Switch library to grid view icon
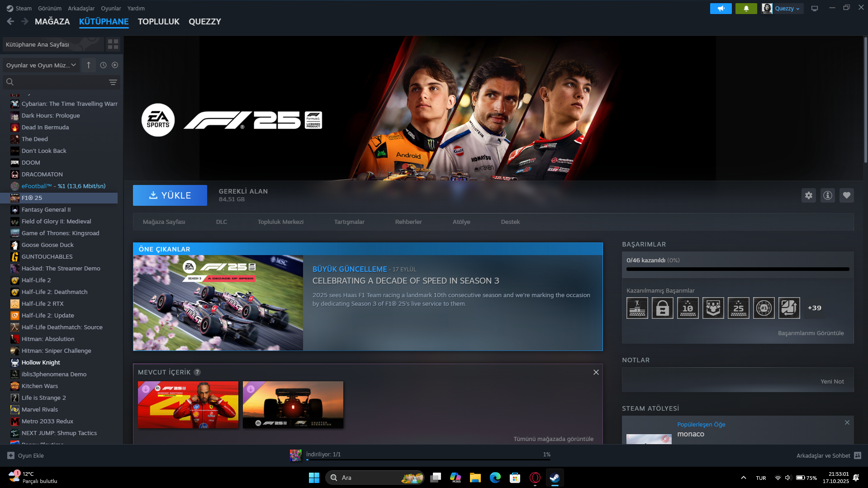 coord(113,44)
